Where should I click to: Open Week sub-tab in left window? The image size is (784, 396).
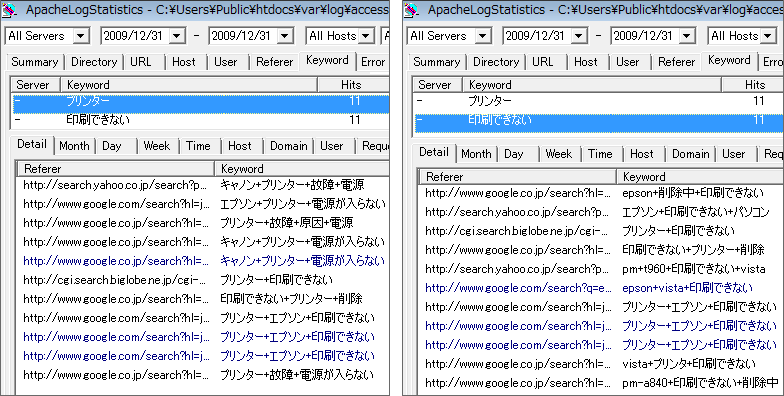click(x=156, y=146)
